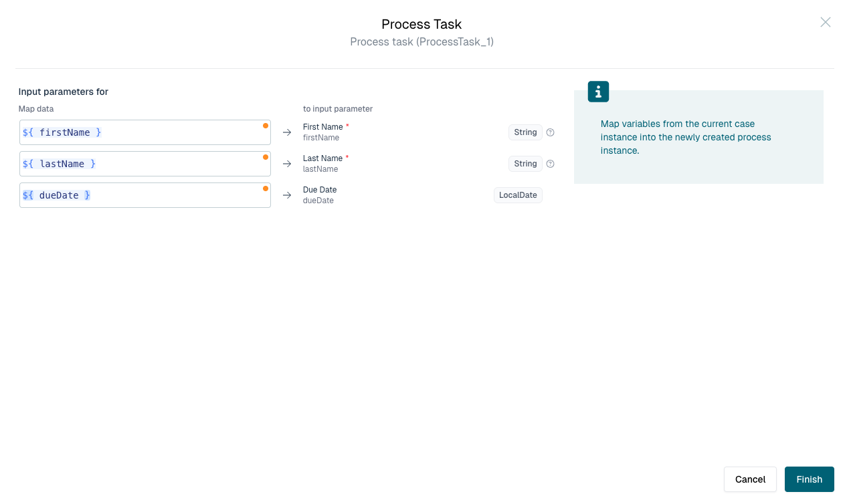
Task: Click the 'to input parameter' column header
Action: [x=338, y=108]
